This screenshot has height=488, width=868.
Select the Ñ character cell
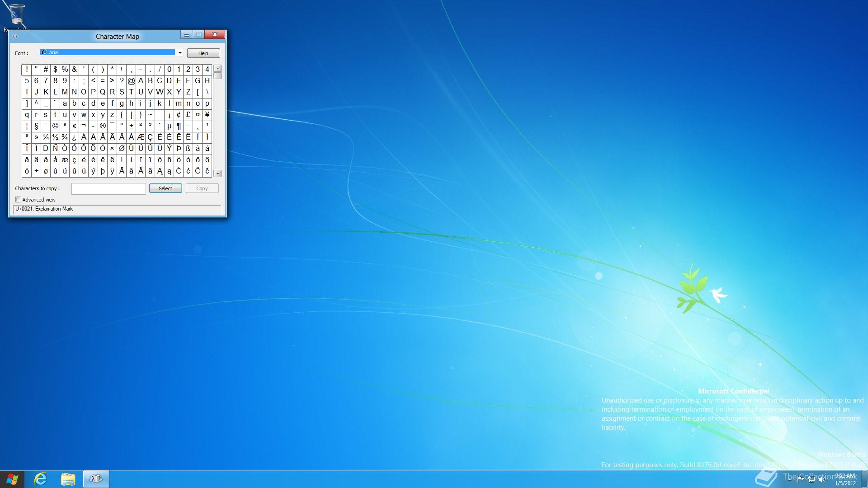pos(55,149)
